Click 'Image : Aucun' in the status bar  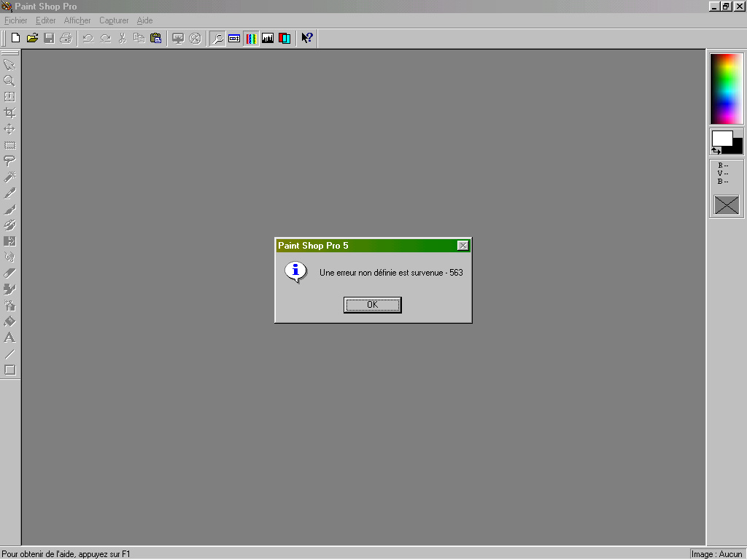pos(717,554)
